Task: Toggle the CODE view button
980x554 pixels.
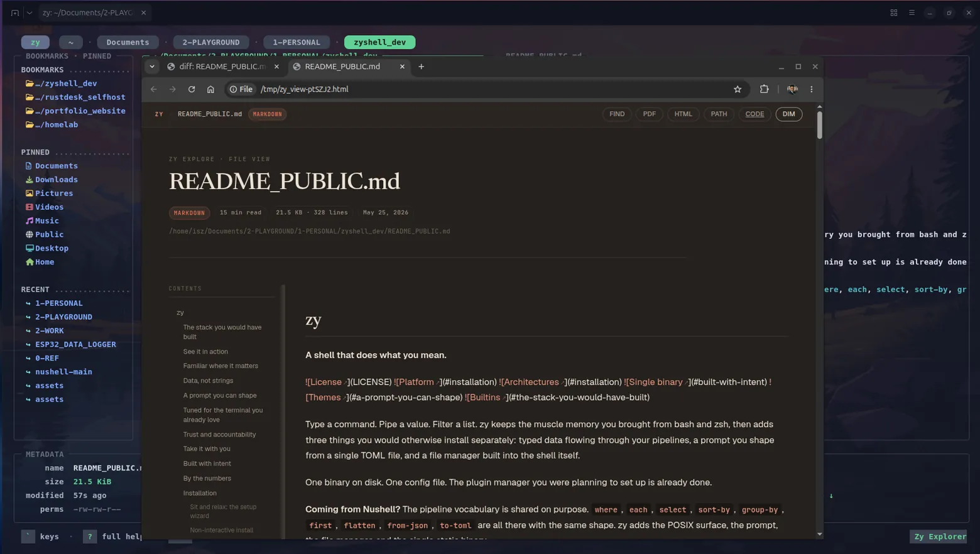Action: [x=754, y=114]
